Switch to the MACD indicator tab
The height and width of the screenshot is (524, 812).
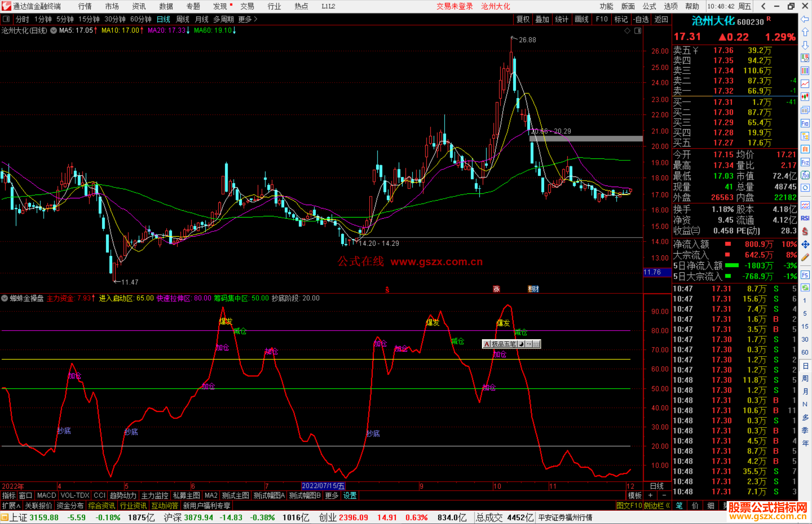tap(46, 495)
